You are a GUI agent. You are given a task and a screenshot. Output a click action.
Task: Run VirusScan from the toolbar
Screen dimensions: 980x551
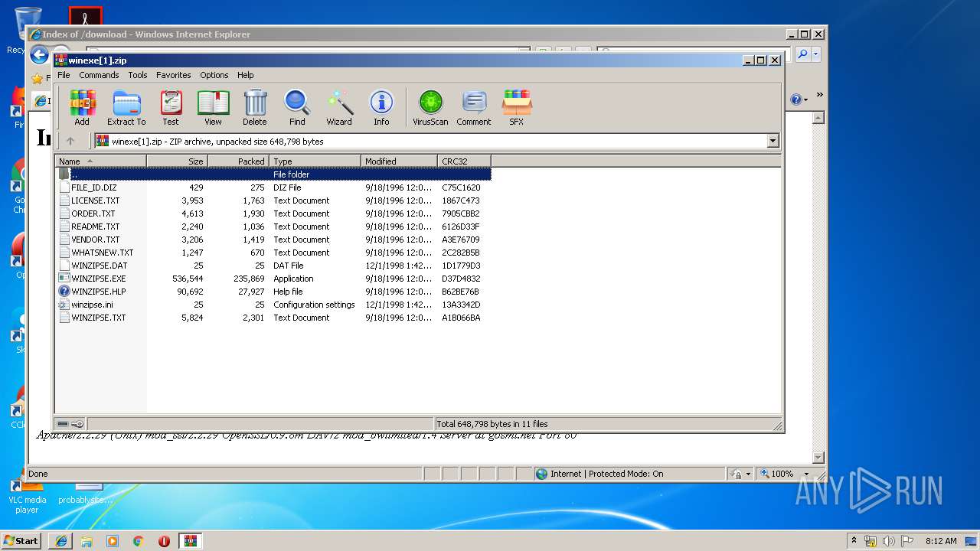click(x=430, y=107)
